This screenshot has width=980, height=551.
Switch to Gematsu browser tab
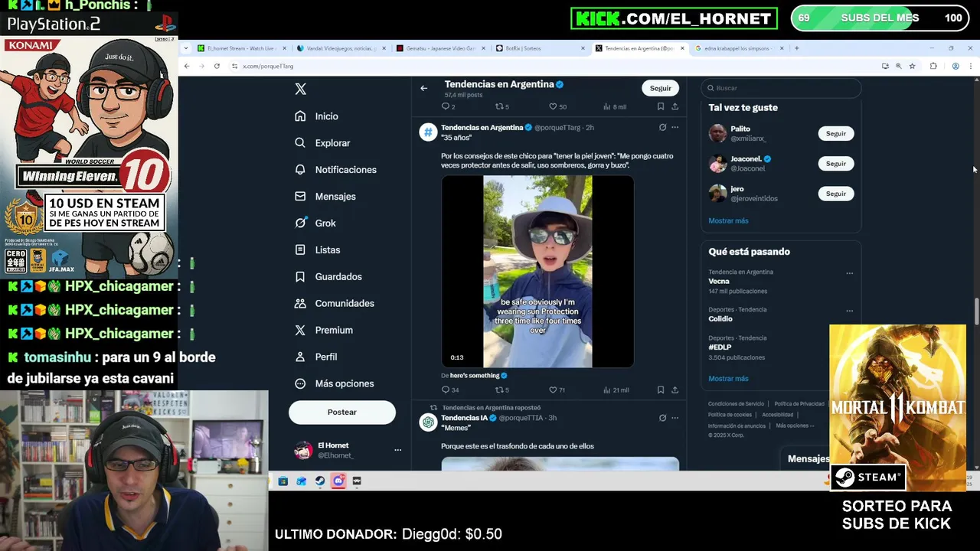pyautogui.click(x=440, y=48)
